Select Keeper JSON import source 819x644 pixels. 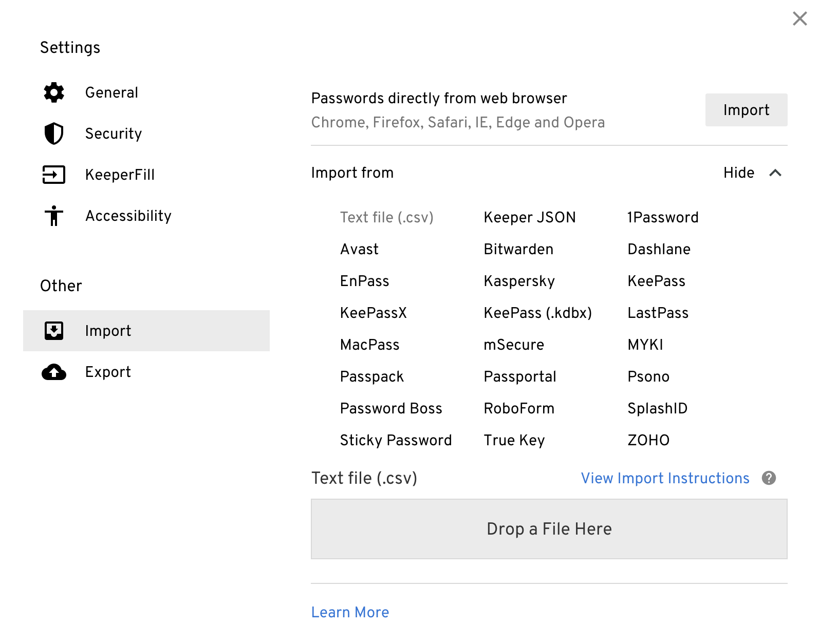tap(530, 217)
